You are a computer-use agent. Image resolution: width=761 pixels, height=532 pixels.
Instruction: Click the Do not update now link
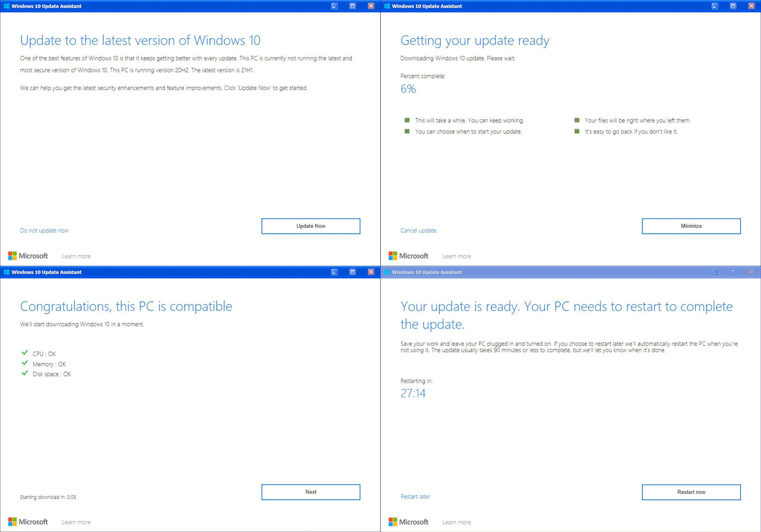click(x=44, y=230)
